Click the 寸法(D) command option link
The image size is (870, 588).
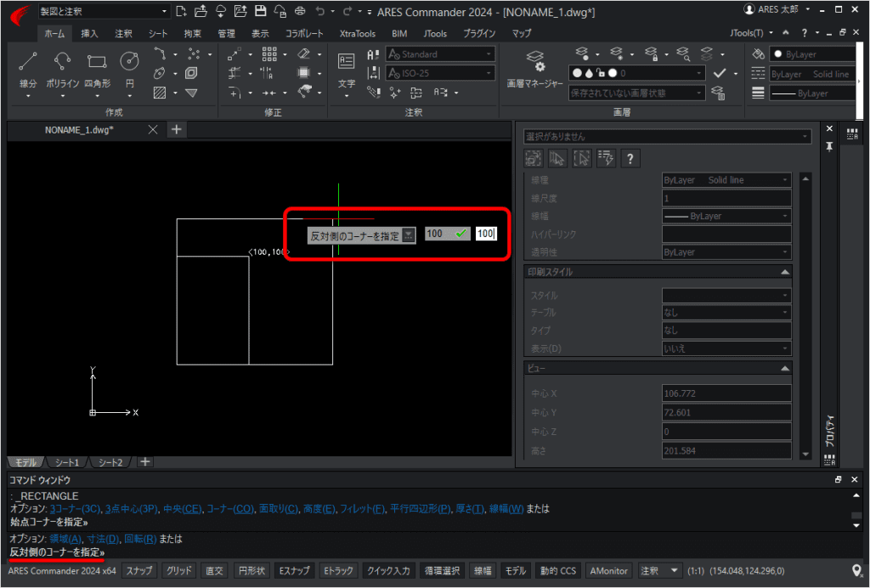coord(103,539)
